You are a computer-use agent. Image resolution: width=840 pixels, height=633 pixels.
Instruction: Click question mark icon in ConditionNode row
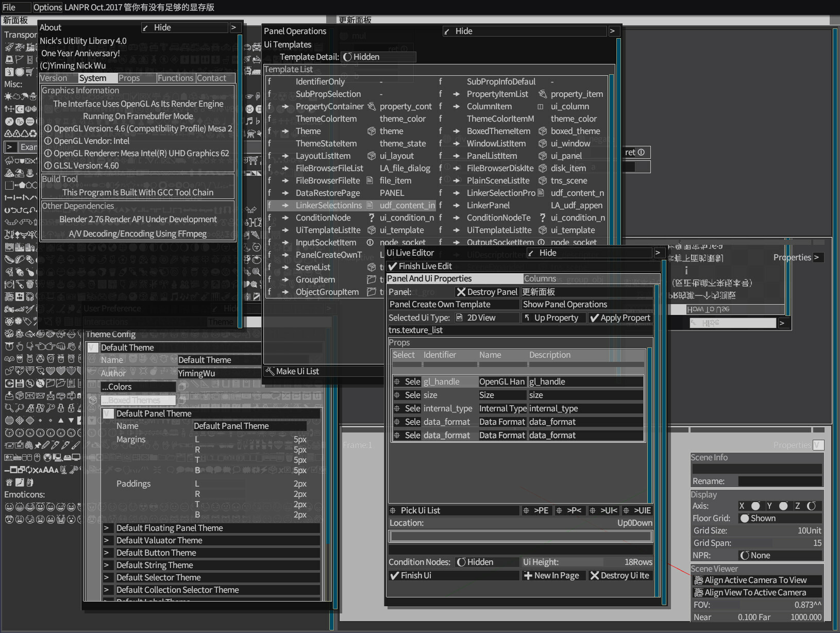[371, 218]
